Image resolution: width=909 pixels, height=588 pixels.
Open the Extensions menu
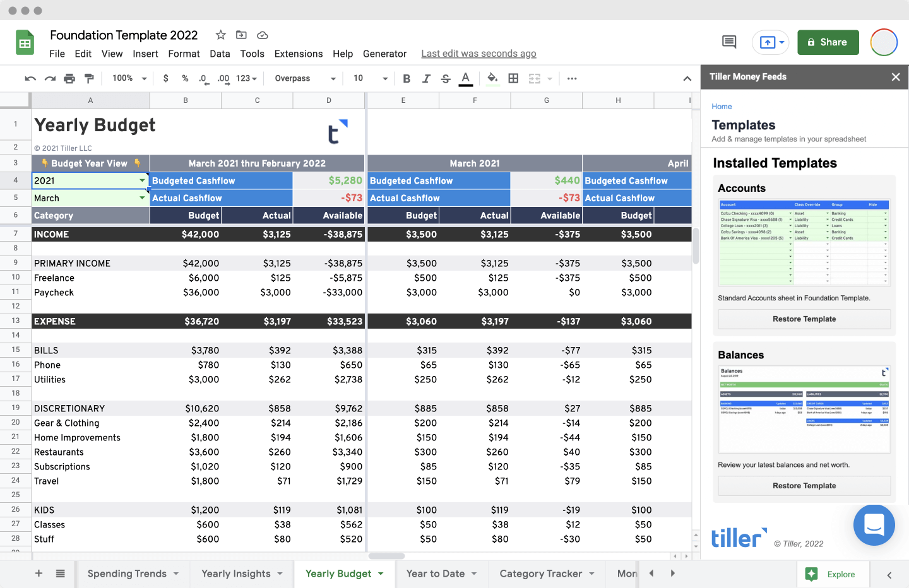pos(298,54)
